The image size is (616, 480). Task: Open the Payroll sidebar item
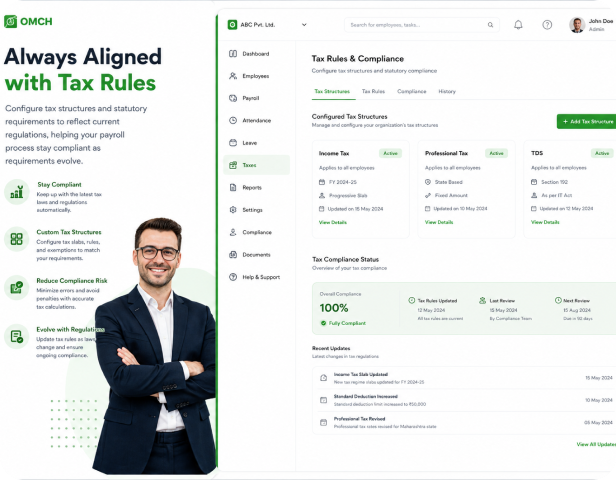point(257,98)
